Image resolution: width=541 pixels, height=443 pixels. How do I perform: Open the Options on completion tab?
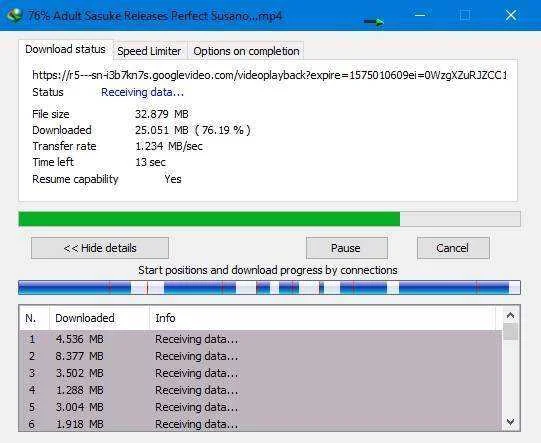click(x=246, y=51)
